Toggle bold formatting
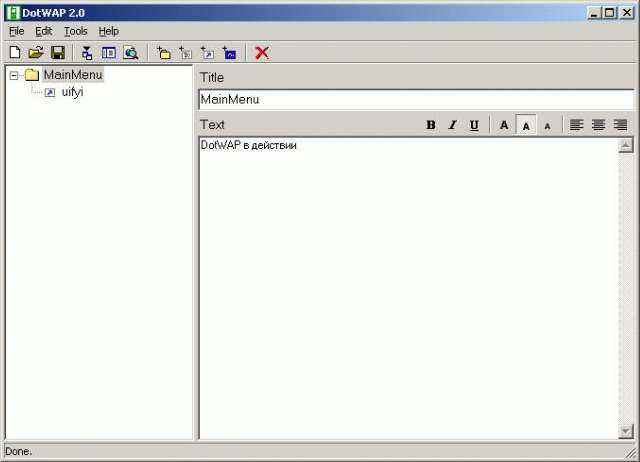This screenshot has height=462, width=640. (x=431, y=125)
